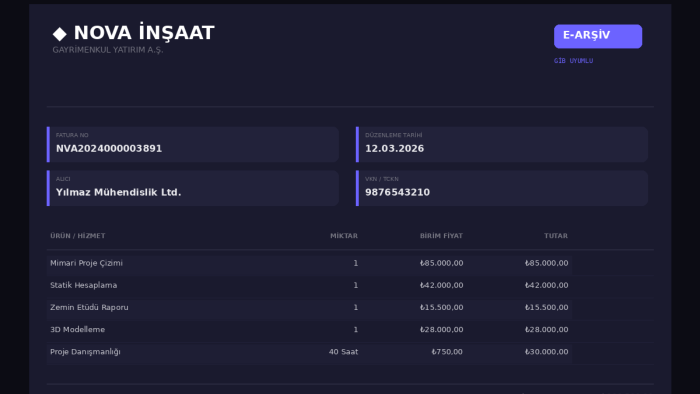Click the ALICI field label
This screenshot has height=394, width=700.
click(x=63, y=179)
